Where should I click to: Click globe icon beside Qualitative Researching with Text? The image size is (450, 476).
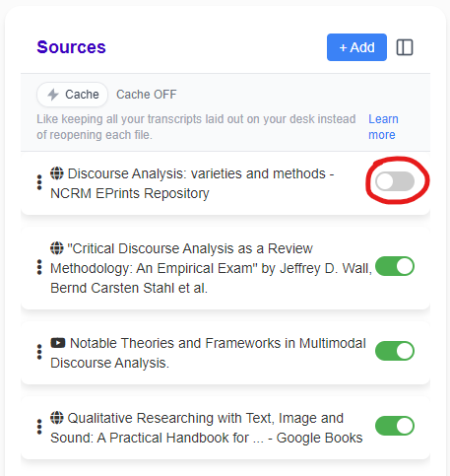tap(57, 418)
